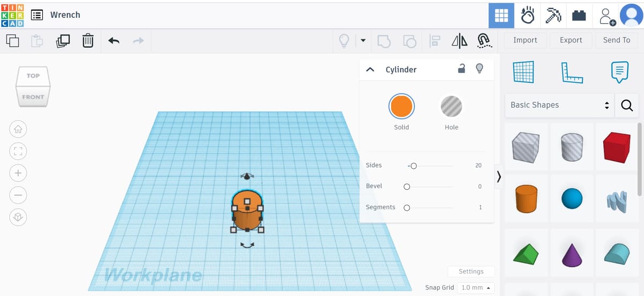The image size is (644, 296).
Task: Switch to the Bricks view
Action: point(579,15)
